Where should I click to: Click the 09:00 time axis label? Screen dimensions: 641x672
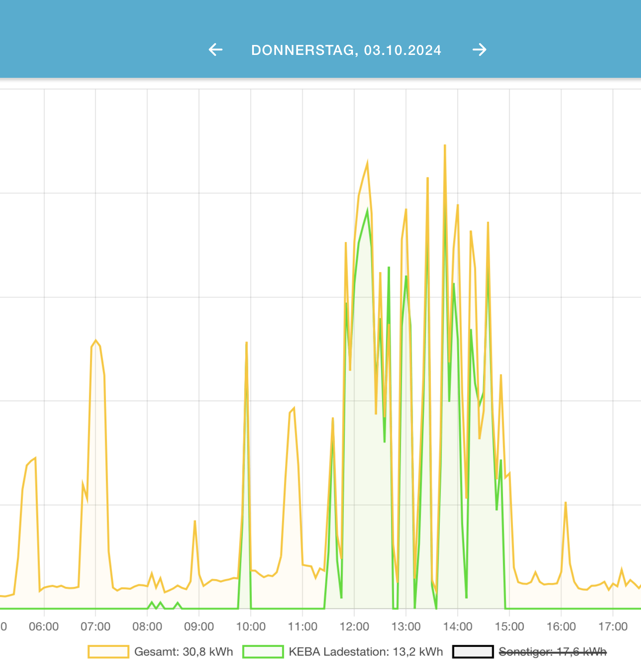coord(199,627)
